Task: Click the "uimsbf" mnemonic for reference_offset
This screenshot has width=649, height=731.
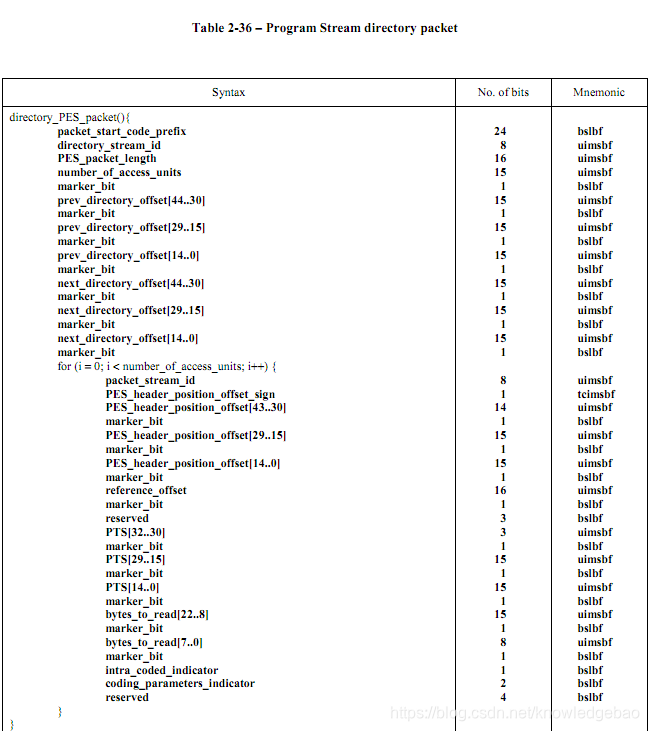Action: [x=595, y=490]
